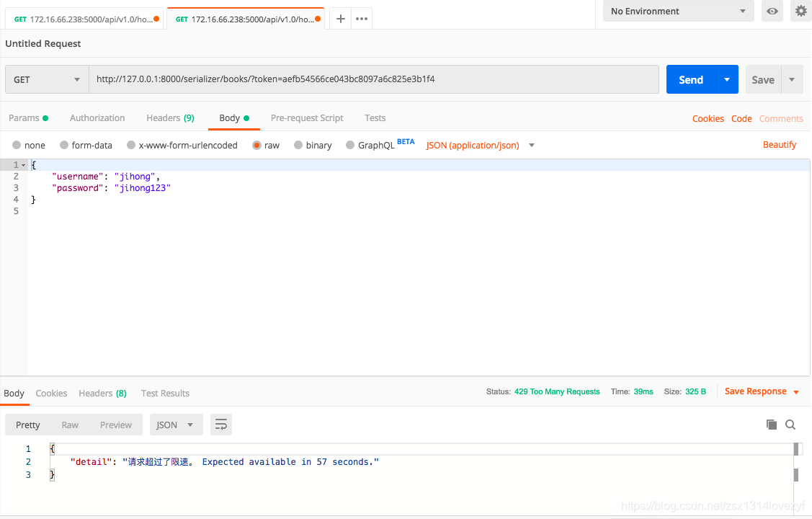Select the GraphQL body type
This screenshot has height=519, width=812.
pyautogui.click(x=350, y=145)
